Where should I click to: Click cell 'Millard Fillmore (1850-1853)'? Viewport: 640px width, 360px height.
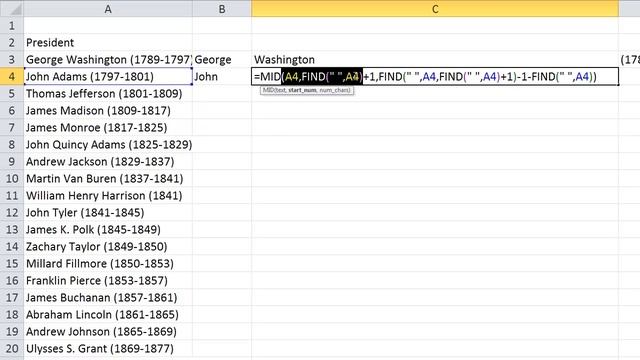click(108, 264)
